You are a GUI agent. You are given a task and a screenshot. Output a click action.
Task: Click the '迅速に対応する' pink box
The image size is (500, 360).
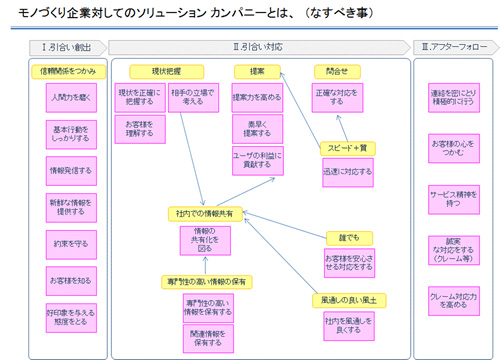[348, 172]
